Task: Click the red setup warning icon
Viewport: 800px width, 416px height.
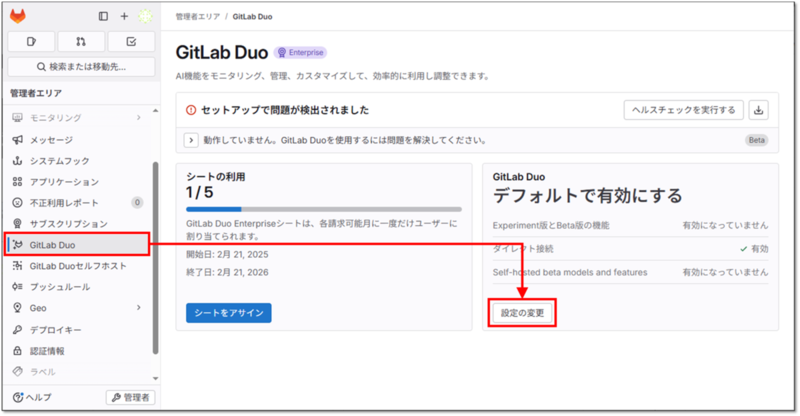Action: (191, 110)
